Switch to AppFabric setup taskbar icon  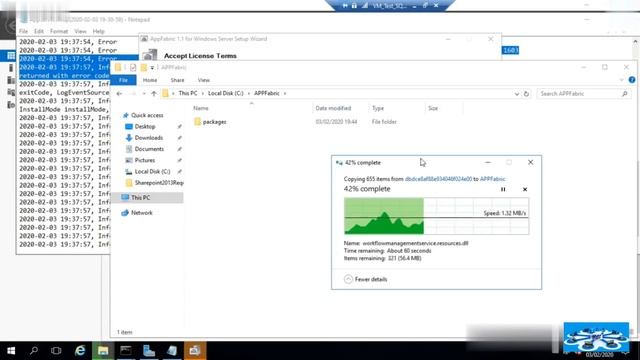coord(195,351)
